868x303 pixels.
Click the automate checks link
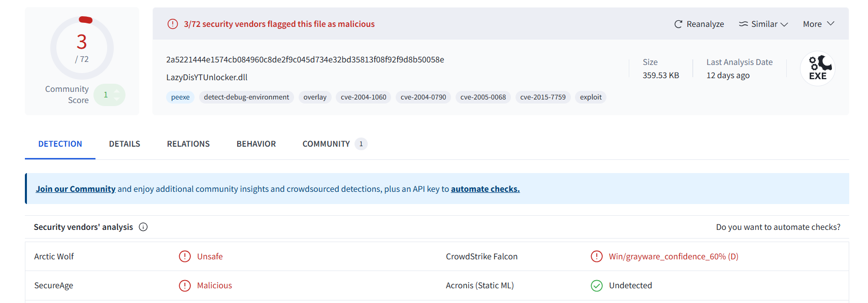pyautogui.click(x=485, y=189)
